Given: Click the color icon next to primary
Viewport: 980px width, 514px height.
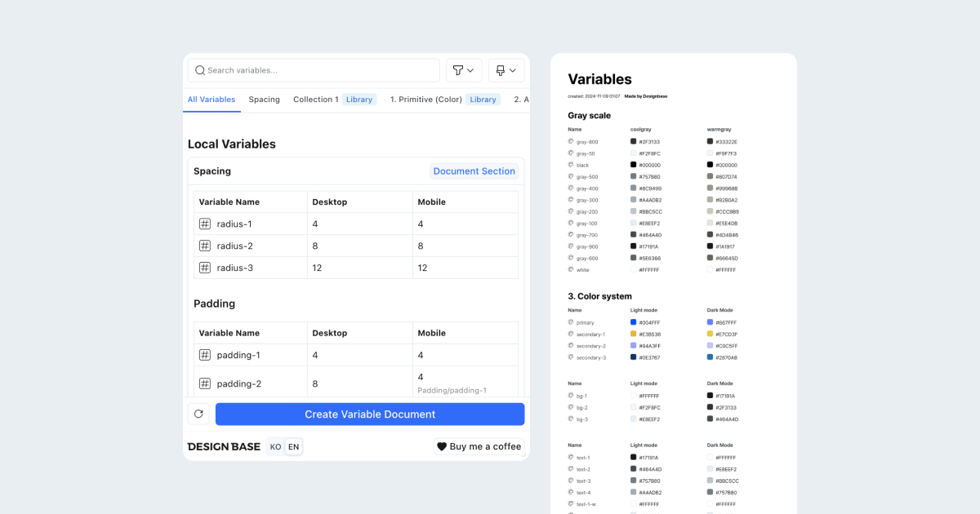Looking at the screenshot, I should [571, 322].
